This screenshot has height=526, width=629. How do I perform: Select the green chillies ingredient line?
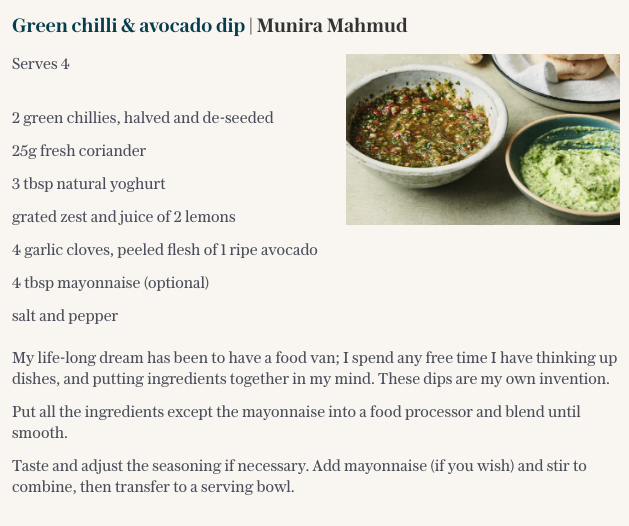pyautogui.click(x=142, y=118)
